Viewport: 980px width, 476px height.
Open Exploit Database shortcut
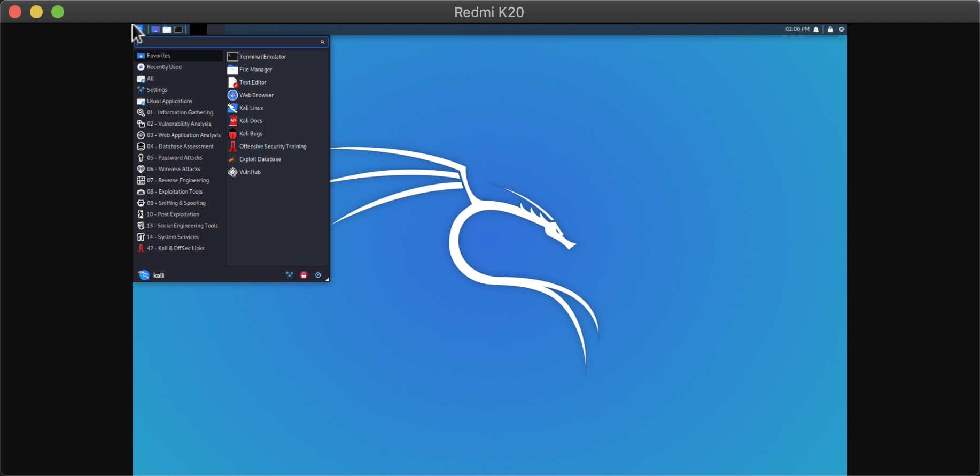point(277,159)
